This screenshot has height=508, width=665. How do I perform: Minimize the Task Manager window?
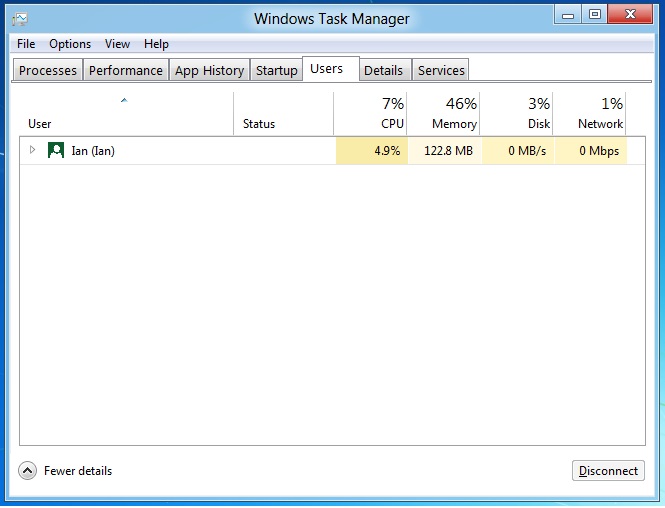567,15
